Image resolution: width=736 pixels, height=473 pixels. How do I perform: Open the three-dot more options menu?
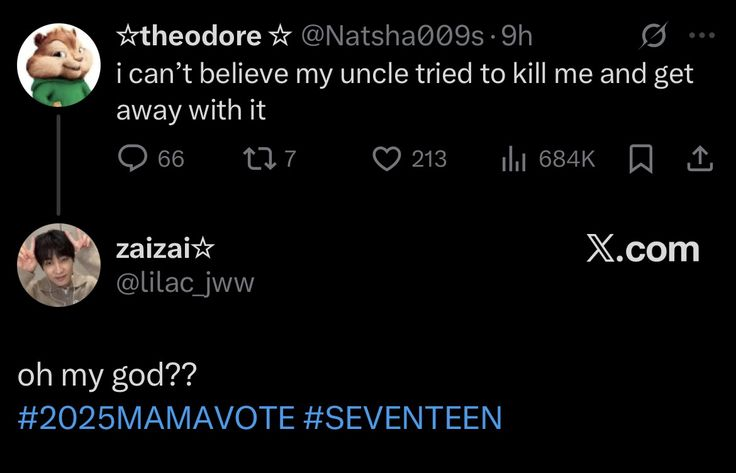[702, 35]
